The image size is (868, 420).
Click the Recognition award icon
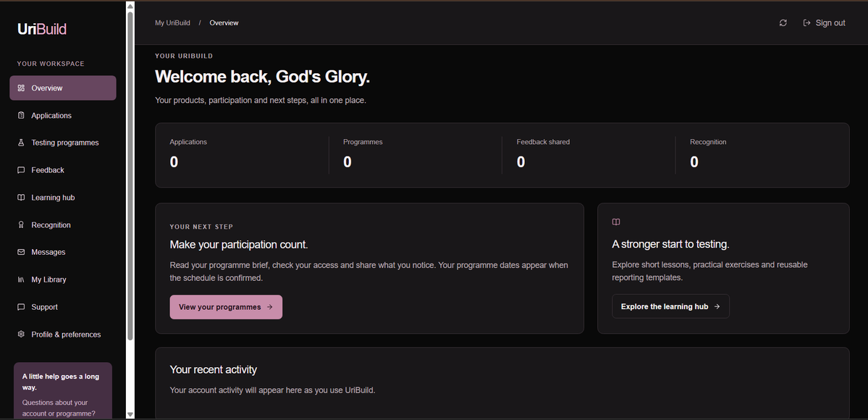tap(21, 225)
